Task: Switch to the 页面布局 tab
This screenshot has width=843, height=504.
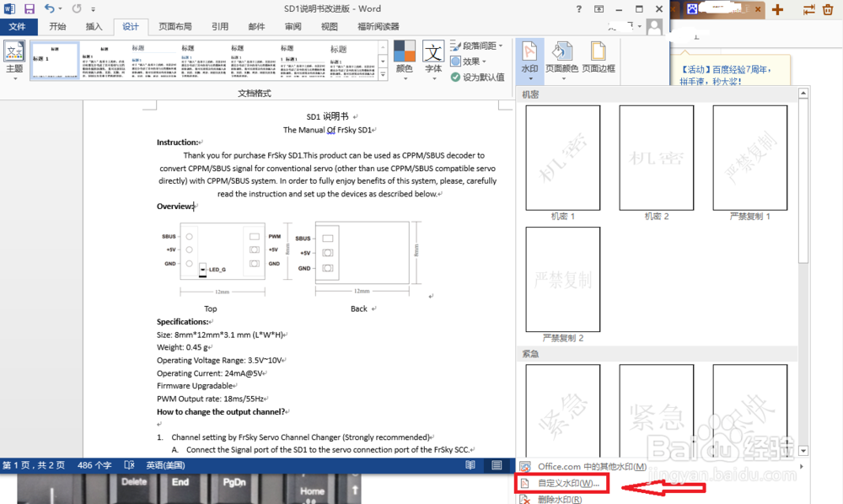Action: (175, 26)
